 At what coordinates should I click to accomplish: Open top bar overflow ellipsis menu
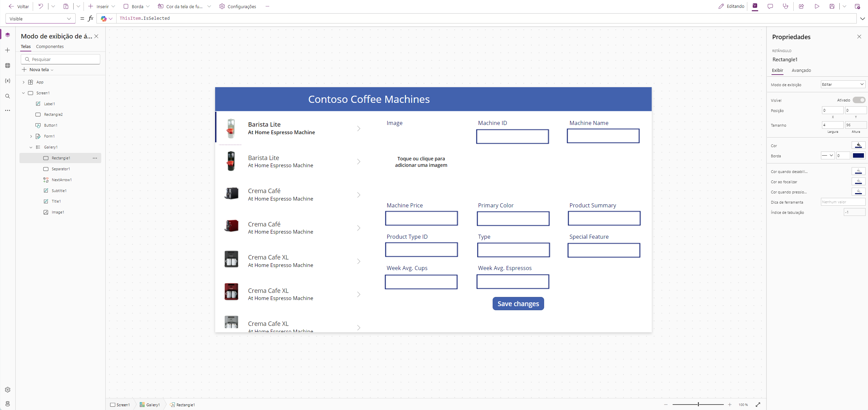[x=268, y=6]
